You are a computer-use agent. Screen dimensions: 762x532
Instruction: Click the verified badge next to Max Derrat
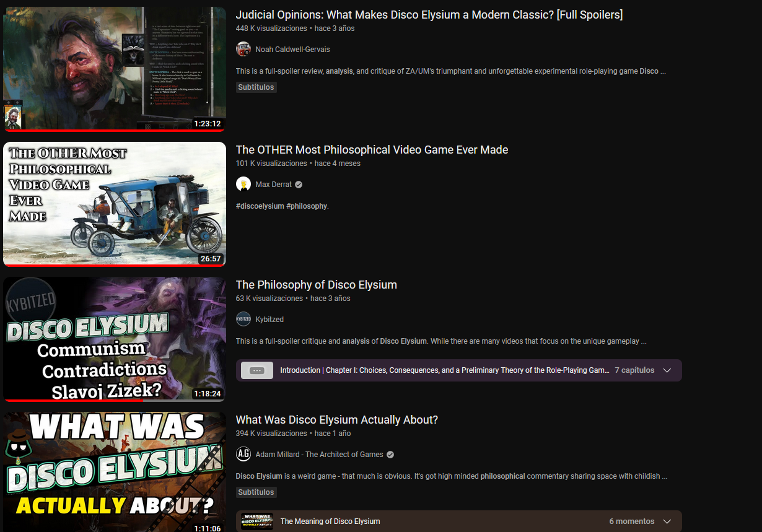coord(299,185)
